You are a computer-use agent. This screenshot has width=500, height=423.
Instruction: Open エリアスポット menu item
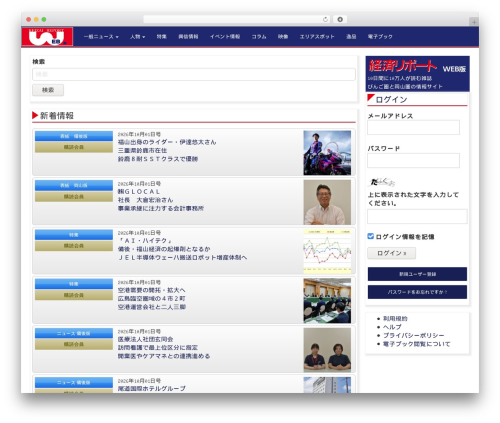317,37
